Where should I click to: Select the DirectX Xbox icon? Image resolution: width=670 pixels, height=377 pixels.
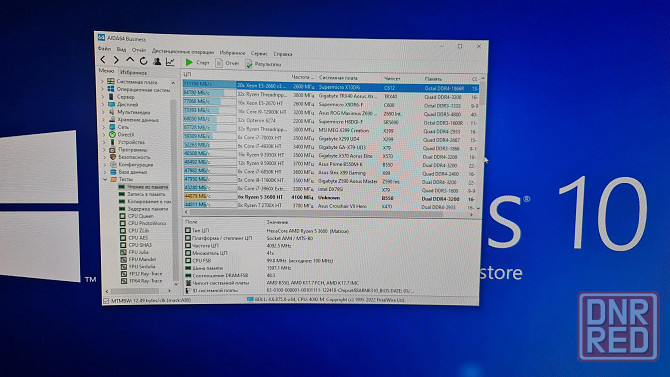[x=112, y=134]
